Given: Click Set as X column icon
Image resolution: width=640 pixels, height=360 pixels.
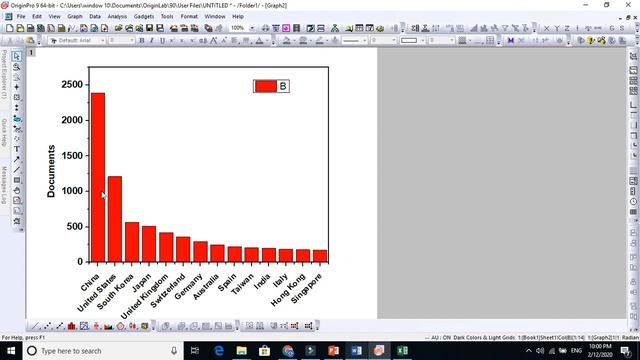Looking at the screenshot, I should click(547, 28).
